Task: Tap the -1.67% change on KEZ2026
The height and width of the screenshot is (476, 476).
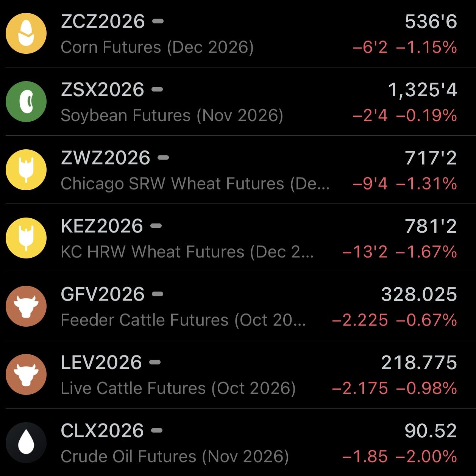Action: tap(427, 252)
